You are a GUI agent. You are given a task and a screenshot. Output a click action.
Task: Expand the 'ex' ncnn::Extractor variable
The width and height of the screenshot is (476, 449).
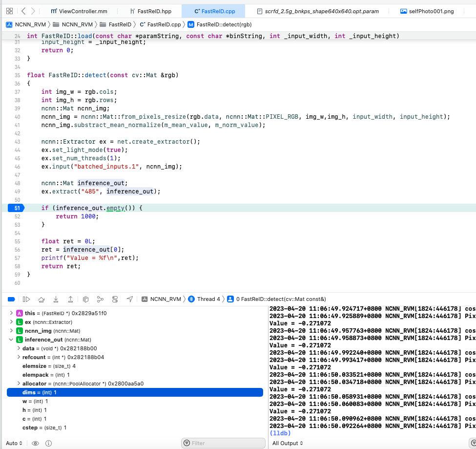(x=11, y=321)
